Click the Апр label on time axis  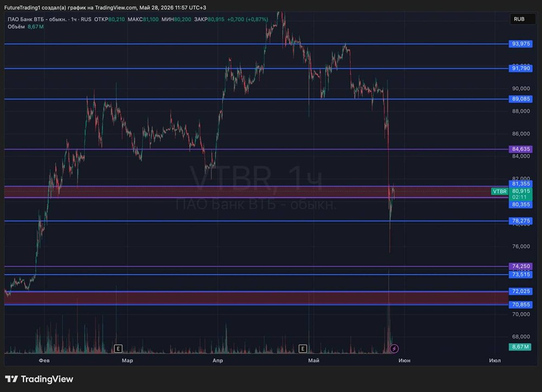[x=218, y=360]
